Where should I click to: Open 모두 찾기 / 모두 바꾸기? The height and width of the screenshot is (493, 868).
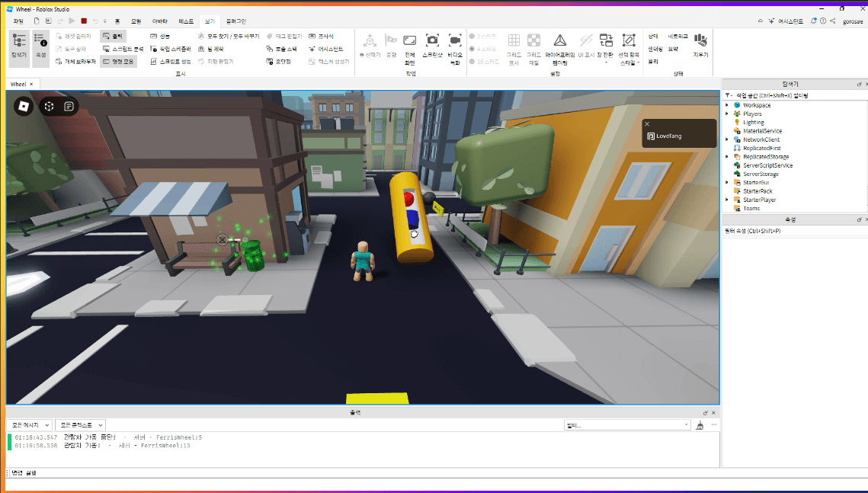click(229, 36)
